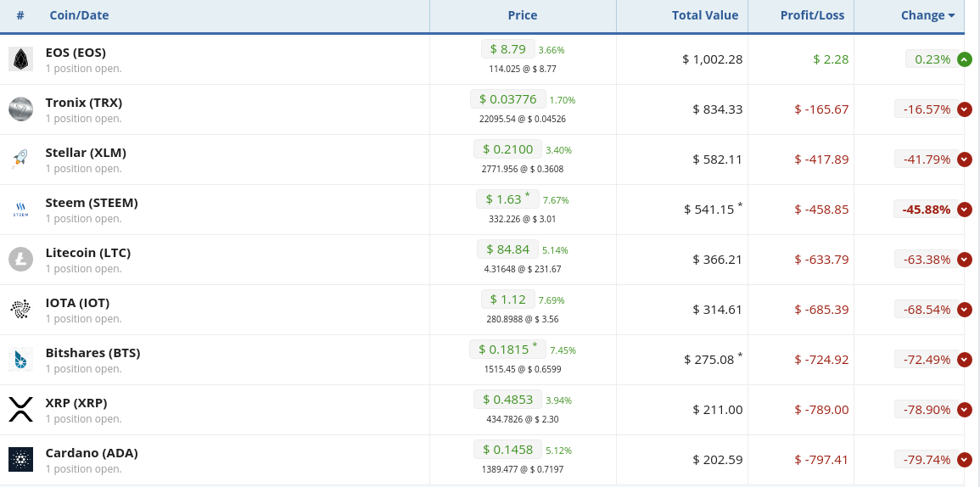Expand the EOS row green arrow
The width and height of the screenshot is (980, 487).
point(965,59)
